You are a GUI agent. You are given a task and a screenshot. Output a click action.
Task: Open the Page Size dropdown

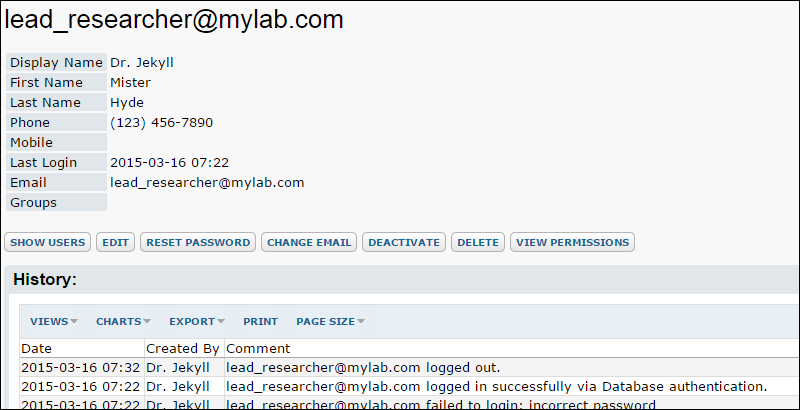click(331, 321)
